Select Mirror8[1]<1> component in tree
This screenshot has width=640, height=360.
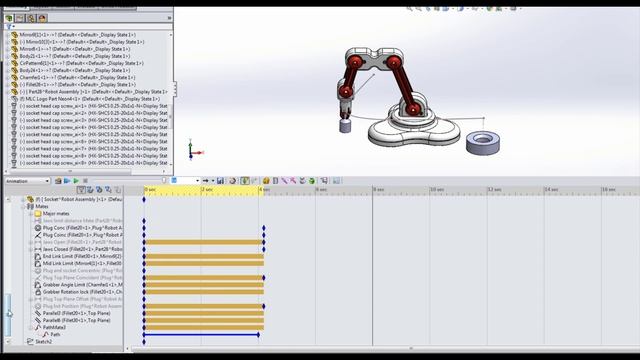pos(78,35)
